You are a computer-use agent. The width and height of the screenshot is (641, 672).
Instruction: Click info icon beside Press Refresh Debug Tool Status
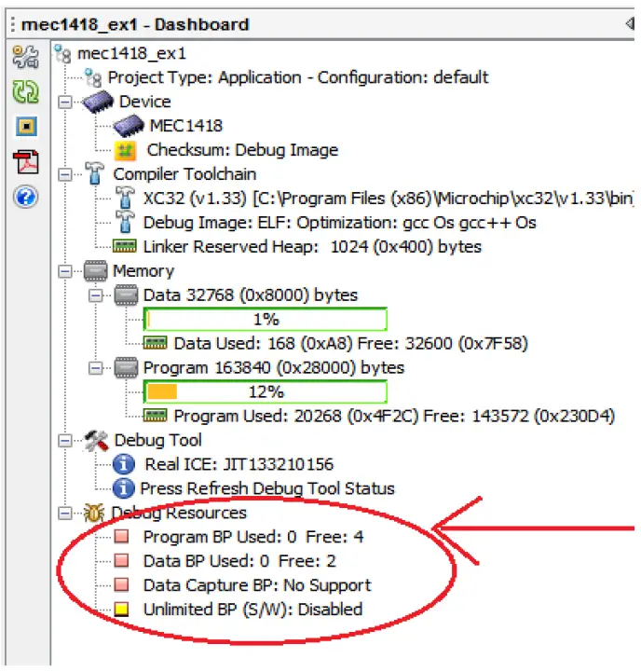coord(124,488)
